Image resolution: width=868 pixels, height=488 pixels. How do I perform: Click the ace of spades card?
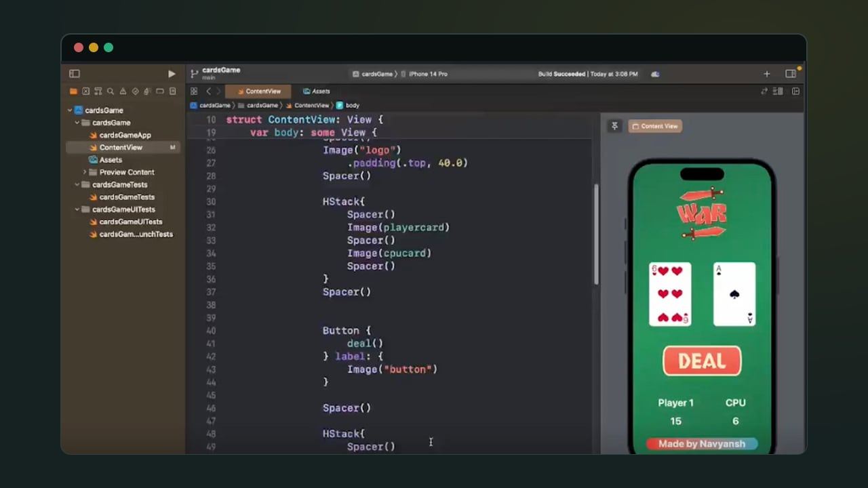pos(734,294)
